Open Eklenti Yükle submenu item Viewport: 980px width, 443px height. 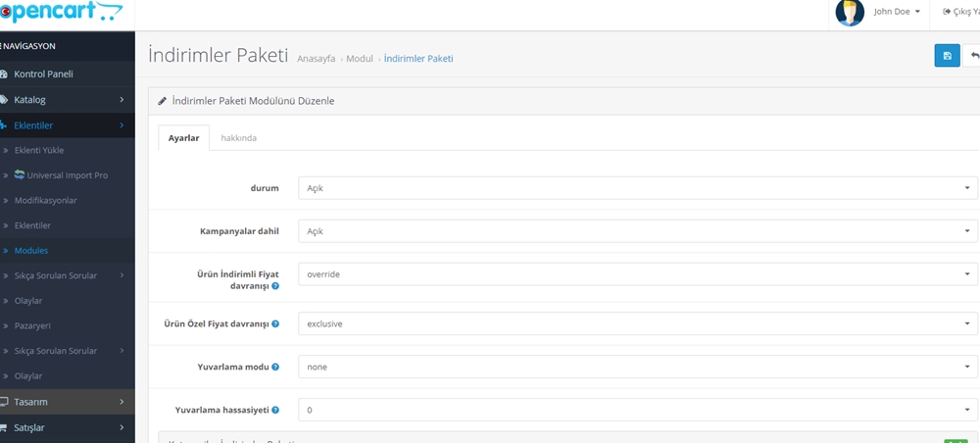point(68,150)
